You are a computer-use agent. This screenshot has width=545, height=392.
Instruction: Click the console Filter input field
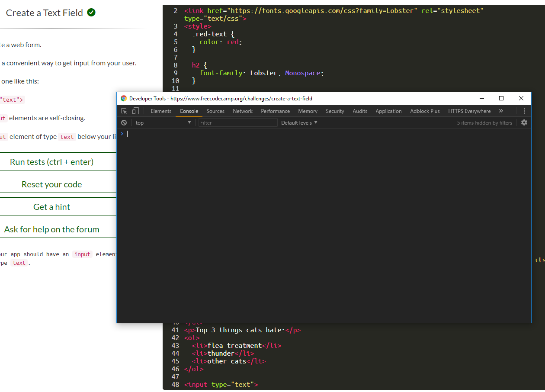[x=238, y=122]
